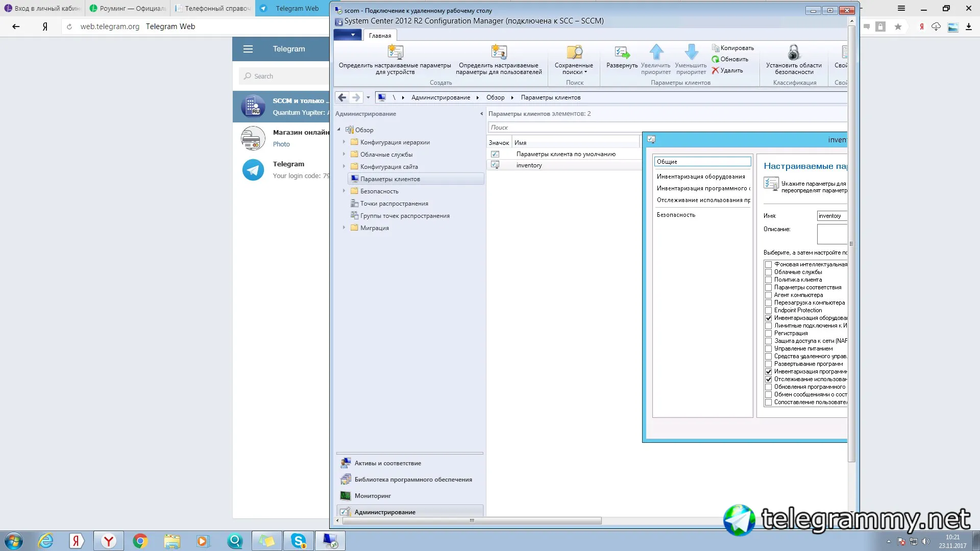Open Saved searches (Сохраненные поиски) icon
Screen dimensions: 980x551
pos(574,52)
